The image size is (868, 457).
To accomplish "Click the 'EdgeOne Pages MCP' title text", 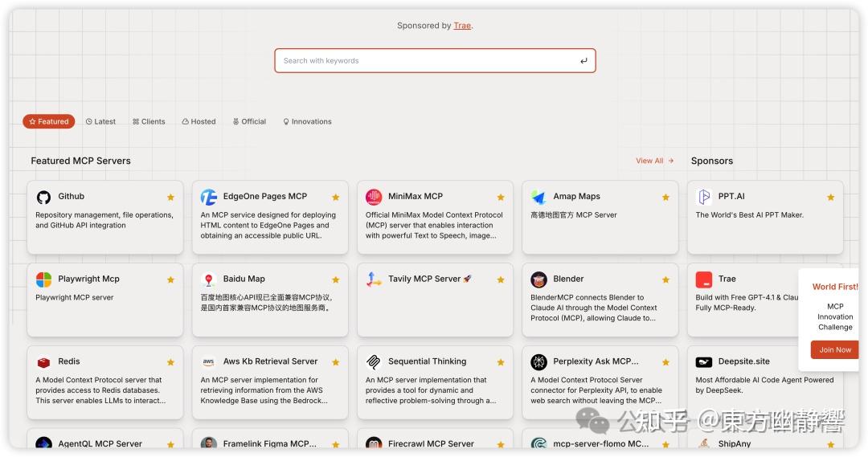I will tap(265, 197).
